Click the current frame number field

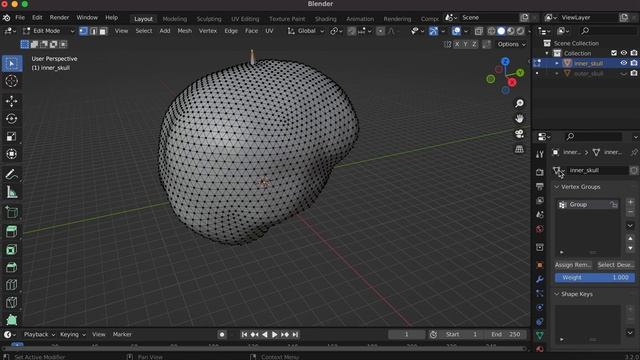tap(406, 334)
